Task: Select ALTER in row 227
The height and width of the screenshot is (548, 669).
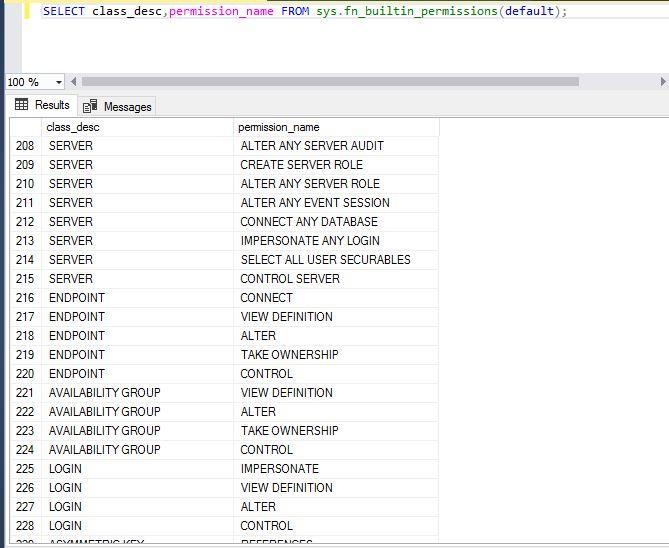Action: tap(336, 507)
